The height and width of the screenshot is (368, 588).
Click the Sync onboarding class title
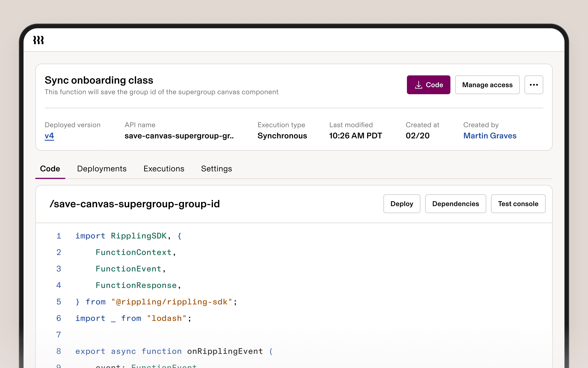[x=99, y=80]
